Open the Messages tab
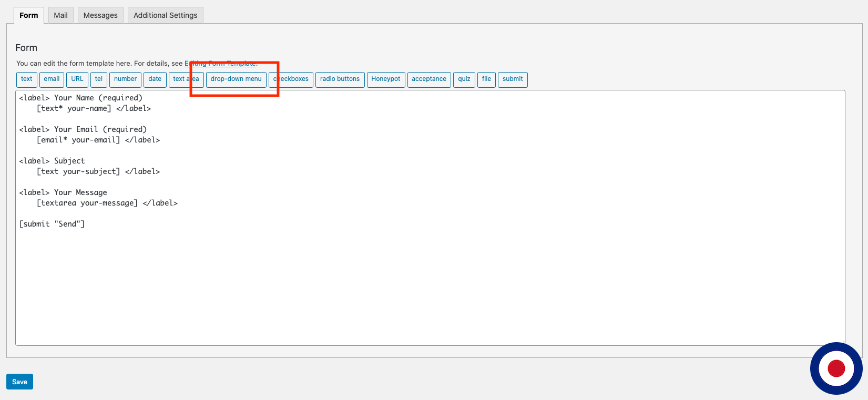 click(x=100, y=15)
